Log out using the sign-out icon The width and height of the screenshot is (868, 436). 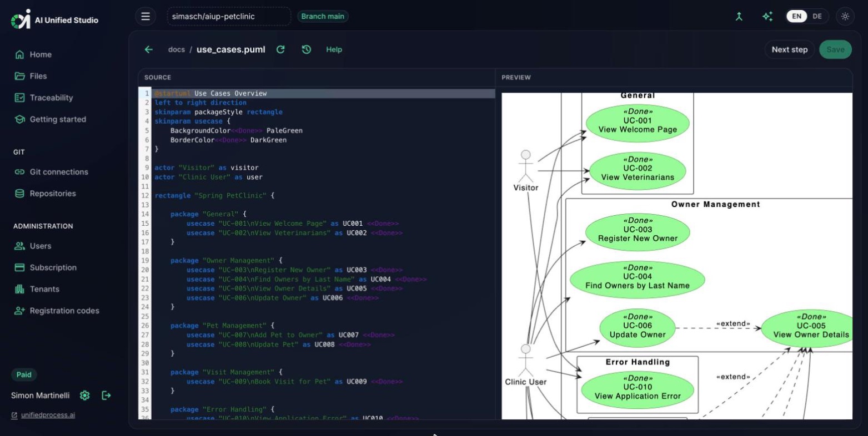107,396
